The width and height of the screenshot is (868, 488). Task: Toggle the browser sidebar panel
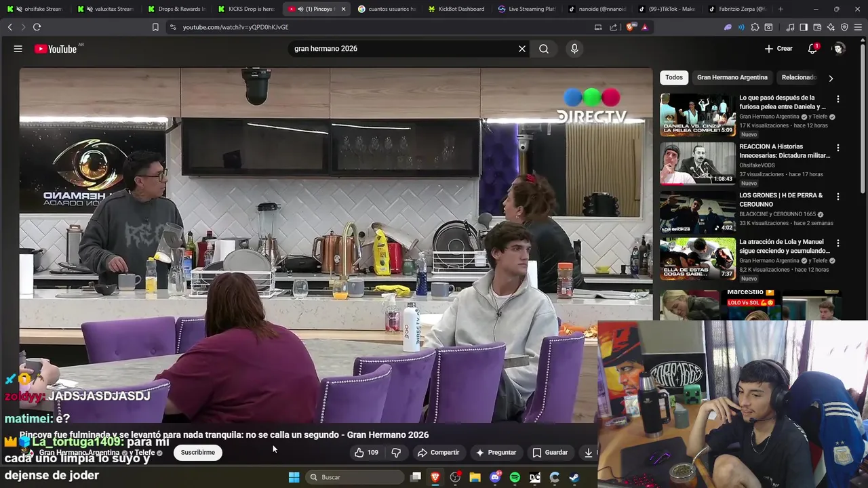click(x=804, y=27)
